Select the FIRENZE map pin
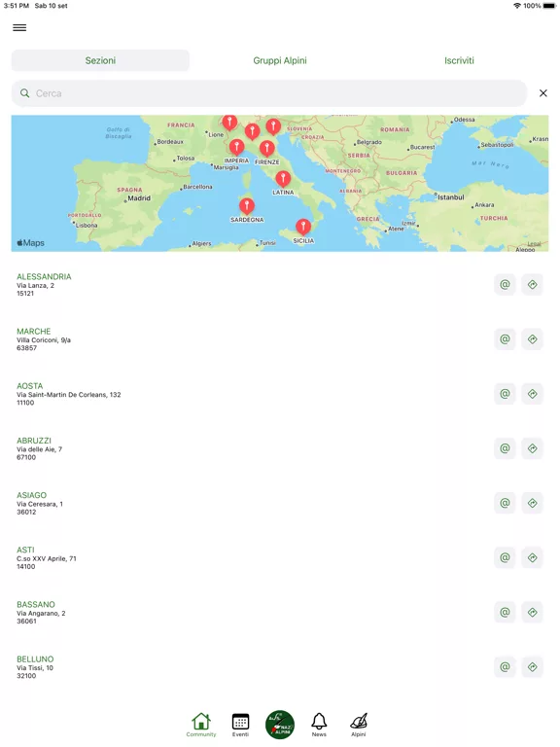The height and width of the screenshot is (747, 560). coord(267,149)
